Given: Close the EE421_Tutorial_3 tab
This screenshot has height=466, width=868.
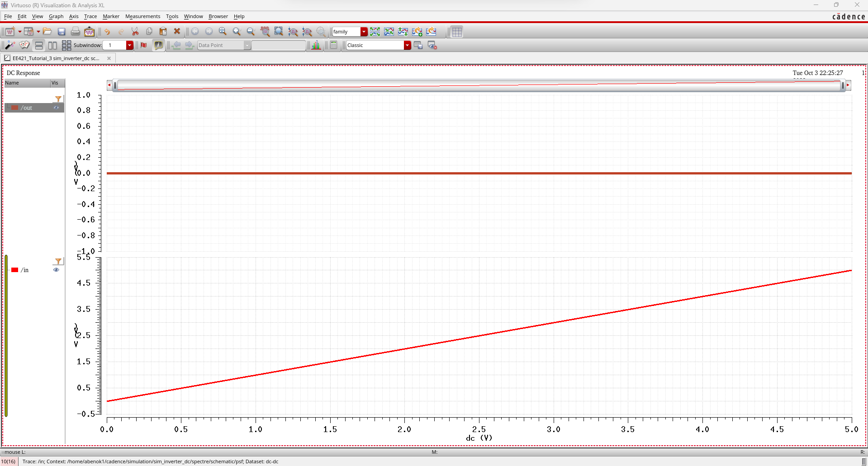Looking at the screenshot, I should [109, 58].
